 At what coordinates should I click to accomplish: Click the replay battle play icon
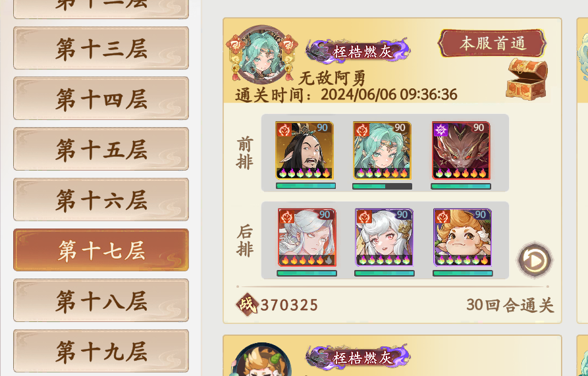point(535,260)
